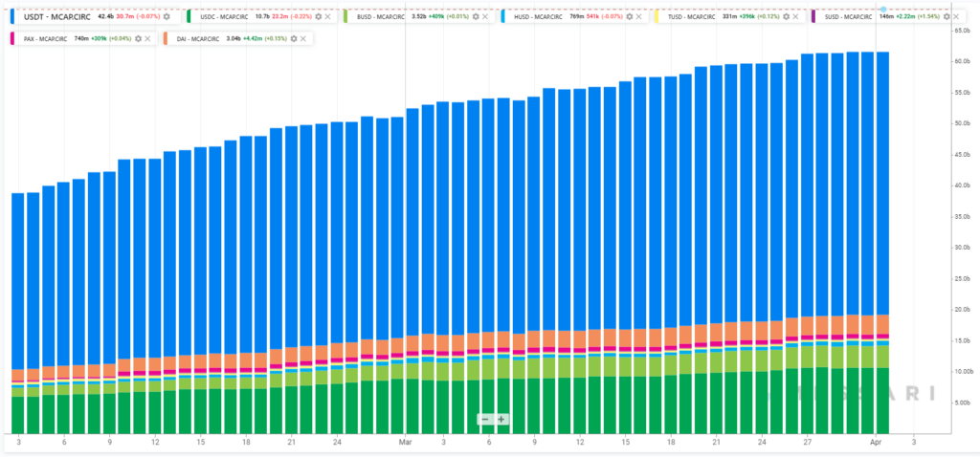Open PAX series settings gear
The width and height of the screenshot is (980, 457).
click(138, 37)
